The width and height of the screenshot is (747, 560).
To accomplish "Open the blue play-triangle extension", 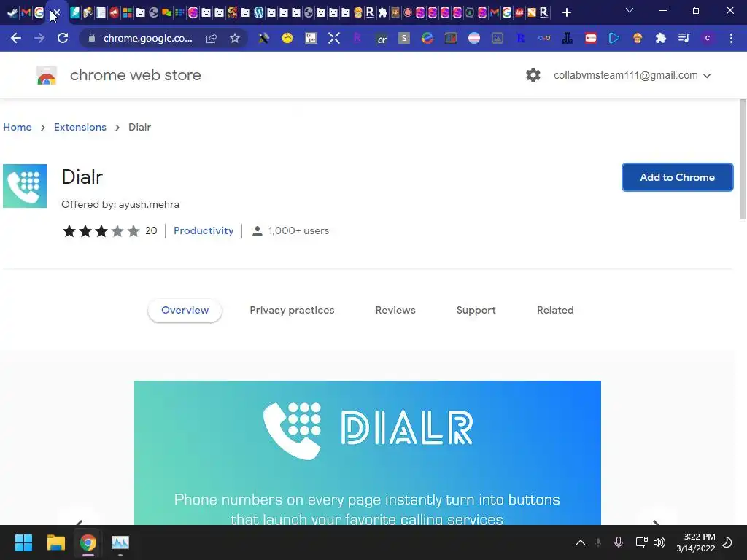I will tap(614, 38).
